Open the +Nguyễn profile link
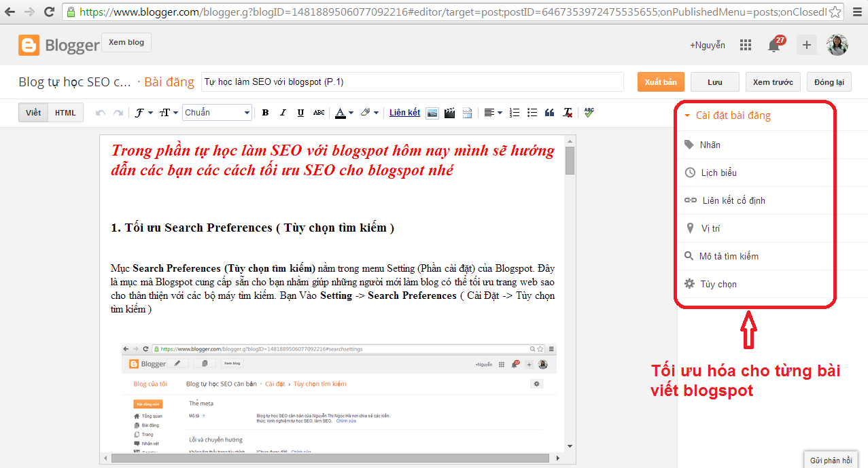This screenshot has width=868, height=468. (708, 45)
